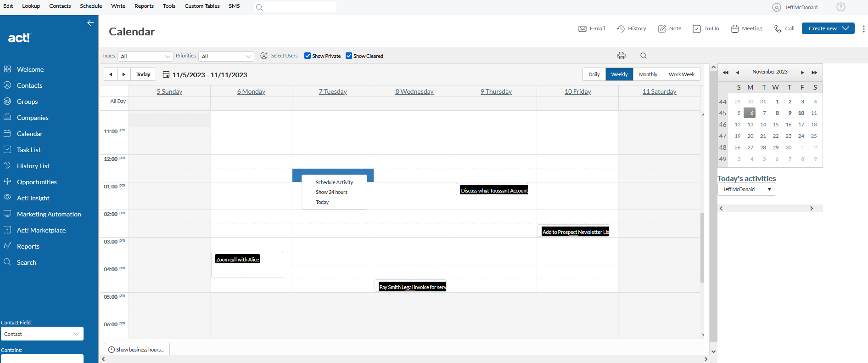Expand the Priorities dropdown
868x363 pixels.
(226, 56)
